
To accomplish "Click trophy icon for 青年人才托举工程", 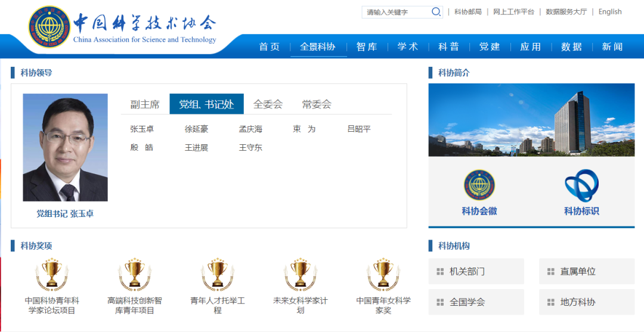I will click(218, 275).
